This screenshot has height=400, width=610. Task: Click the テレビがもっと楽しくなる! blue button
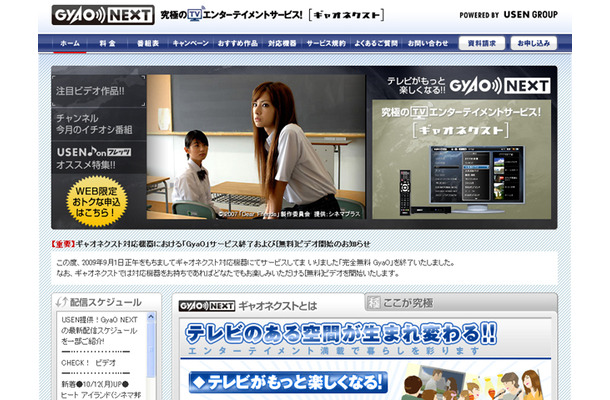click(288, 382)
